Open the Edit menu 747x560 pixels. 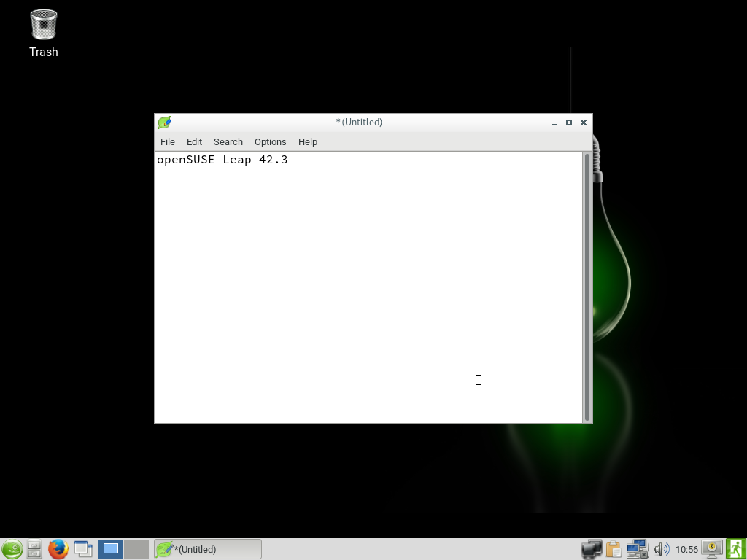(194, 142)
